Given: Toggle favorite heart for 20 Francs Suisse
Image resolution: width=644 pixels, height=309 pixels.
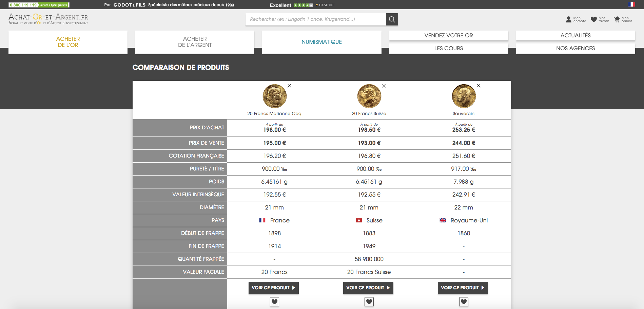Looking at the screenshot, I should tap(369, 302).
